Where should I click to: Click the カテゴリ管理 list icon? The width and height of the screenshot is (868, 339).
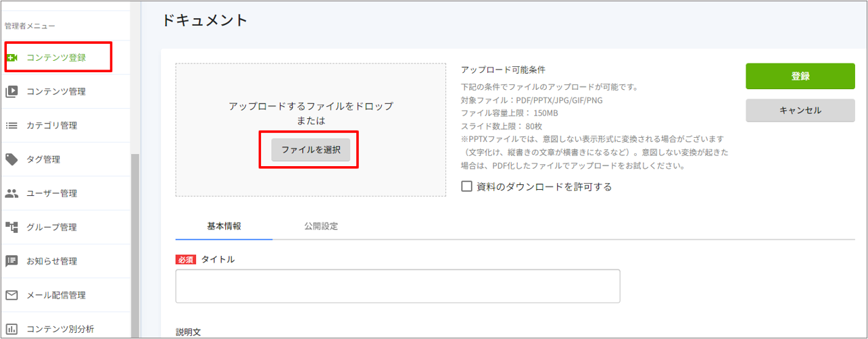pyautogui.click(x=11, y=126)
